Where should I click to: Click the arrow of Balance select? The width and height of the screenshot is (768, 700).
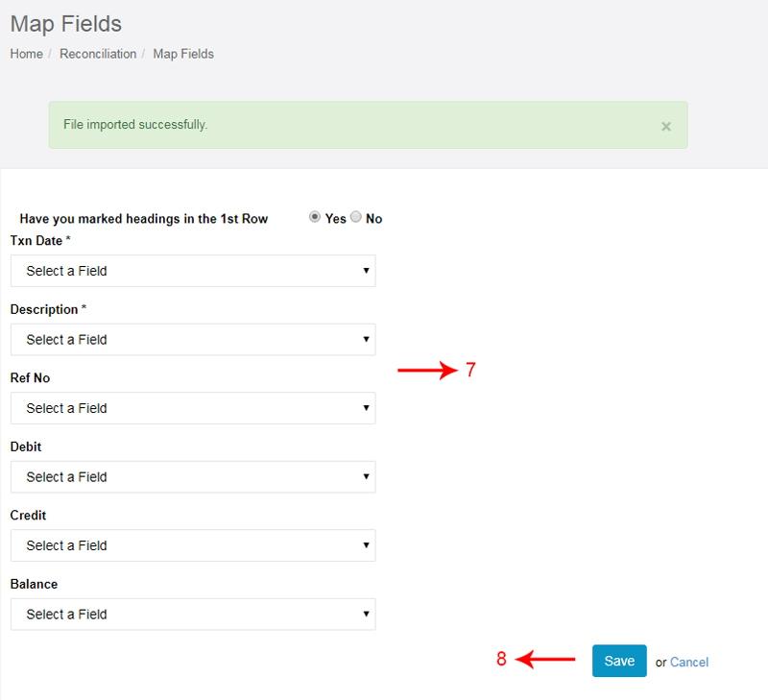366,614
